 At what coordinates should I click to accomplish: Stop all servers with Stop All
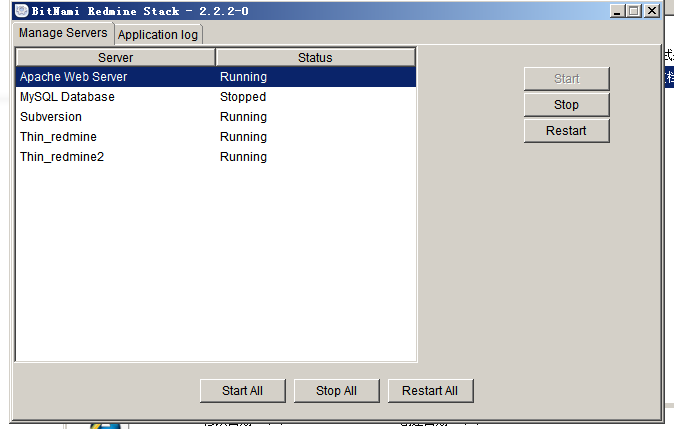click(x=337, y=391)
